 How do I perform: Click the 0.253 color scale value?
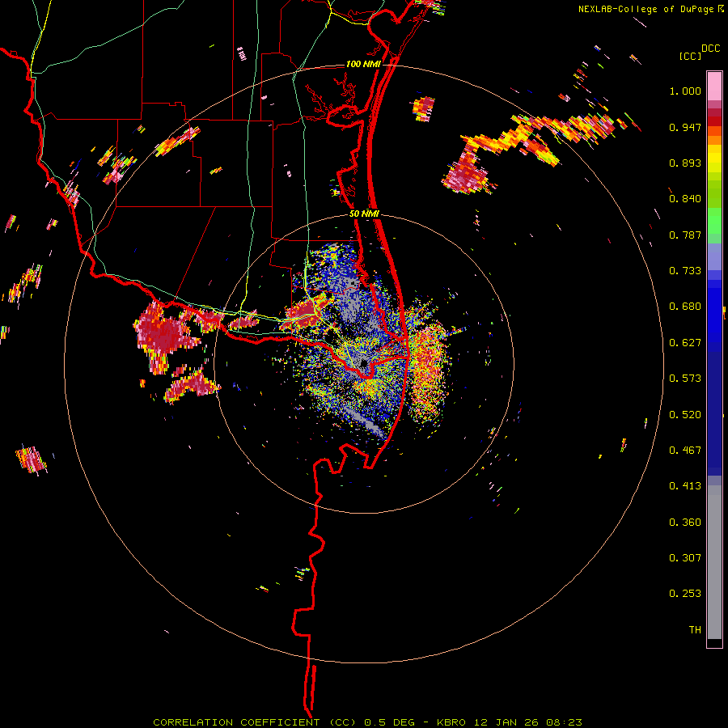tap(685, 594)
